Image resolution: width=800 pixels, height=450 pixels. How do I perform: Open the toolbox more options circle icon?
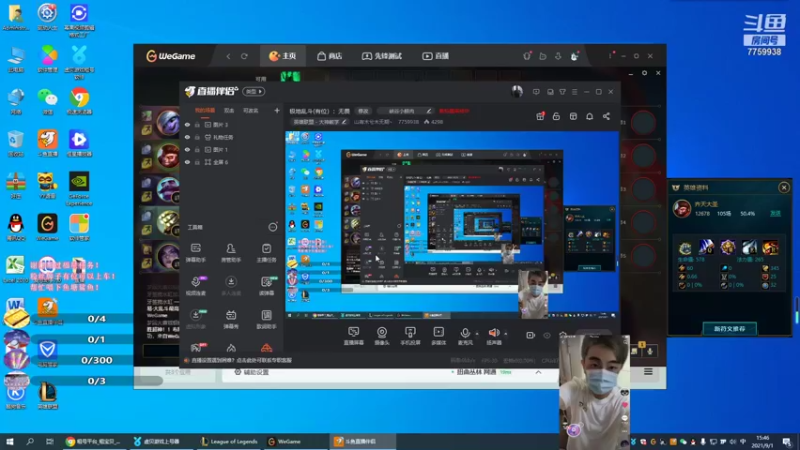point(273,227)
